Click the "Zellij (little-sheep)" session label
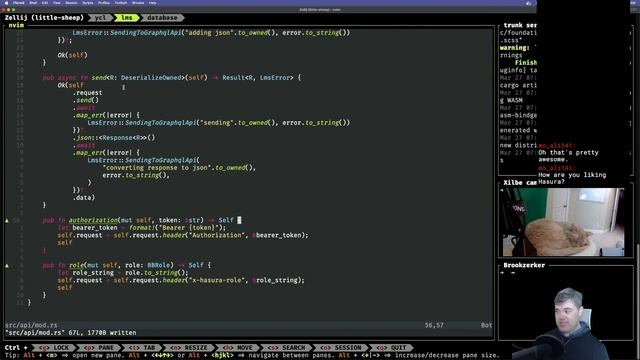Screen dimensions: 640x360 click(x=44, y=18)
